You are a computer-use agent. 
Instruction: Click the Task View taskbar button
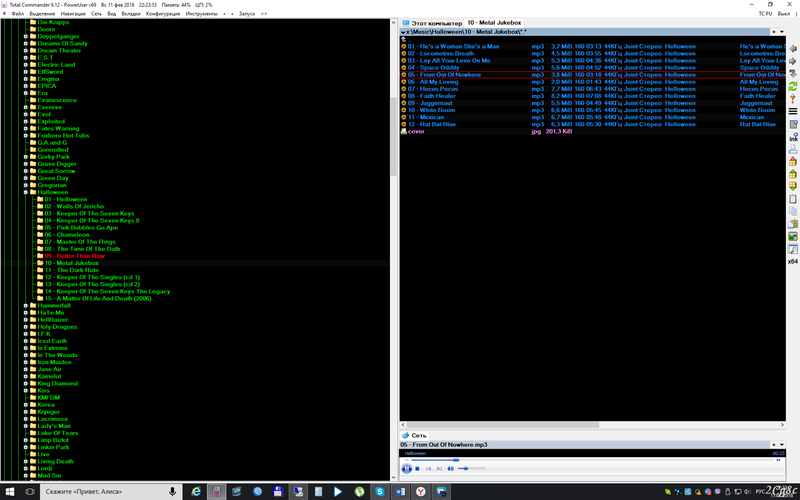[x=30, y=492]
